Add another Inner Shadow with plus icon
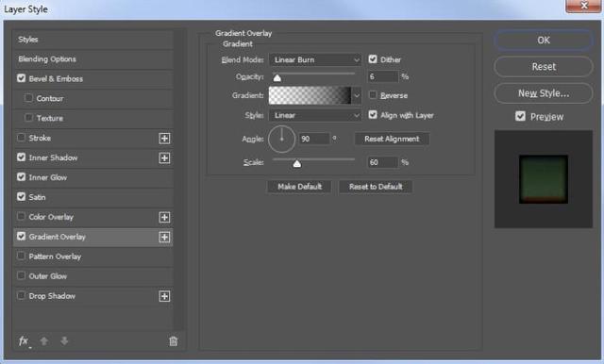 click(x=164, y=157)
